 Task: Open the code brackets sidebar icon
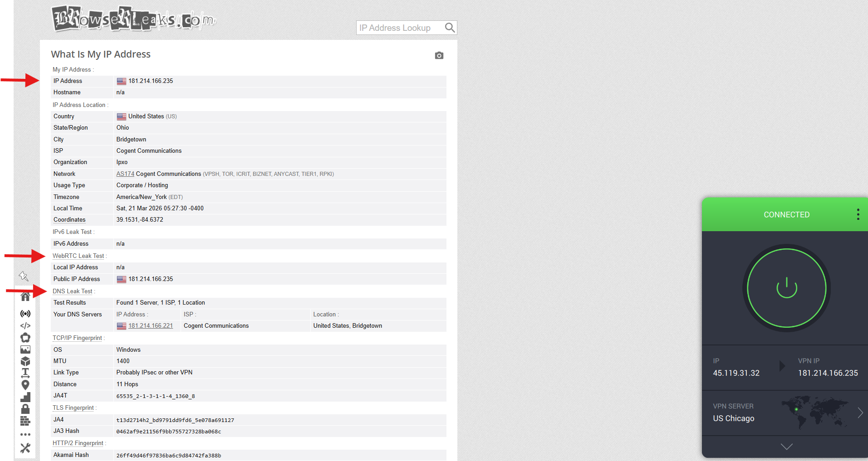pyautogui.click(x=25, y=325)
